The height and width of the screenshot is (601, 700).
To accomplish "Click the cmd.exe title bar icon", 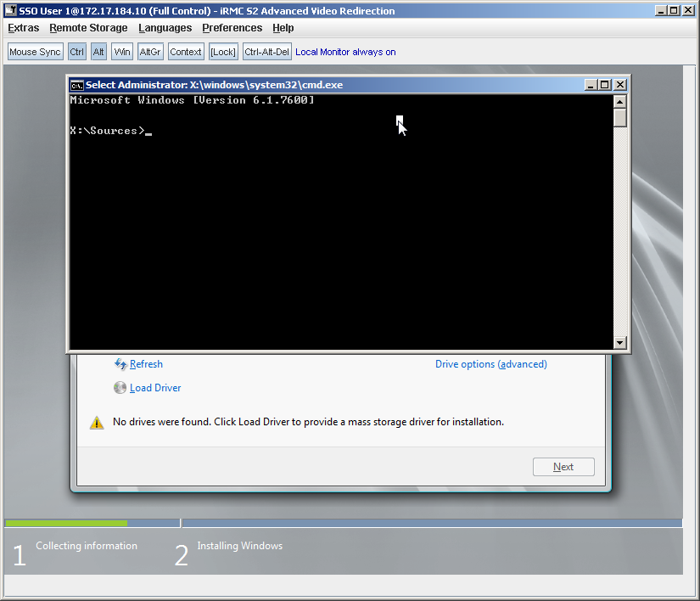I will point(76,85).
